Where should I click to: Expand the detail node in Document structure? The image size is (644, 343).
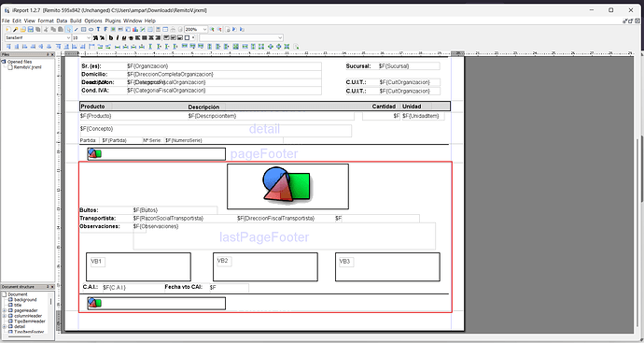[x=5, y=326]
